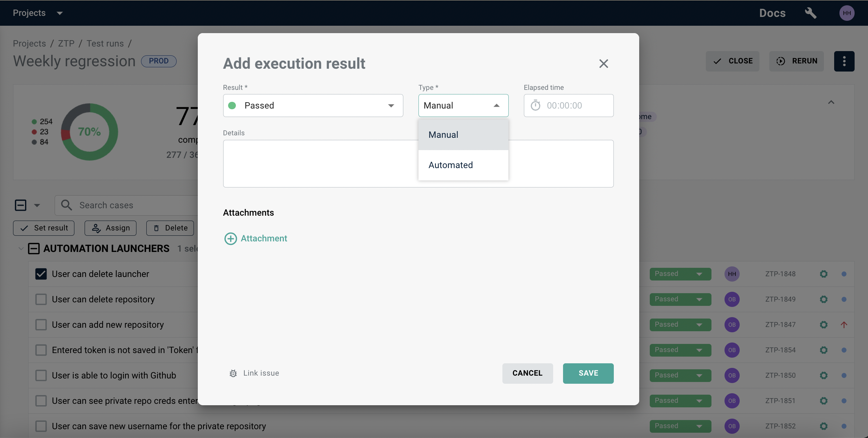The image size is (868, 438).
Task: Tick 'User is able to login with Github'
Action: pyautogui.click(x=41, y=375)
